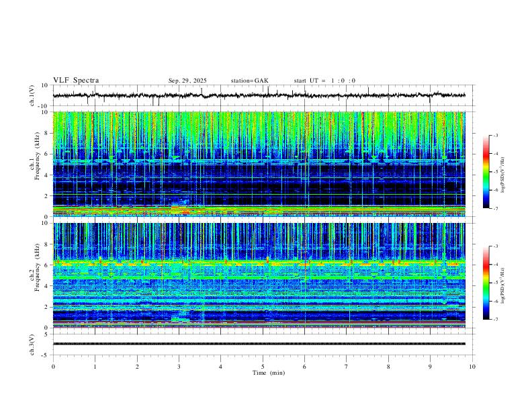
Task: Click time-axis tick label "3" at bottom
Action: click(x=179, y=367)
